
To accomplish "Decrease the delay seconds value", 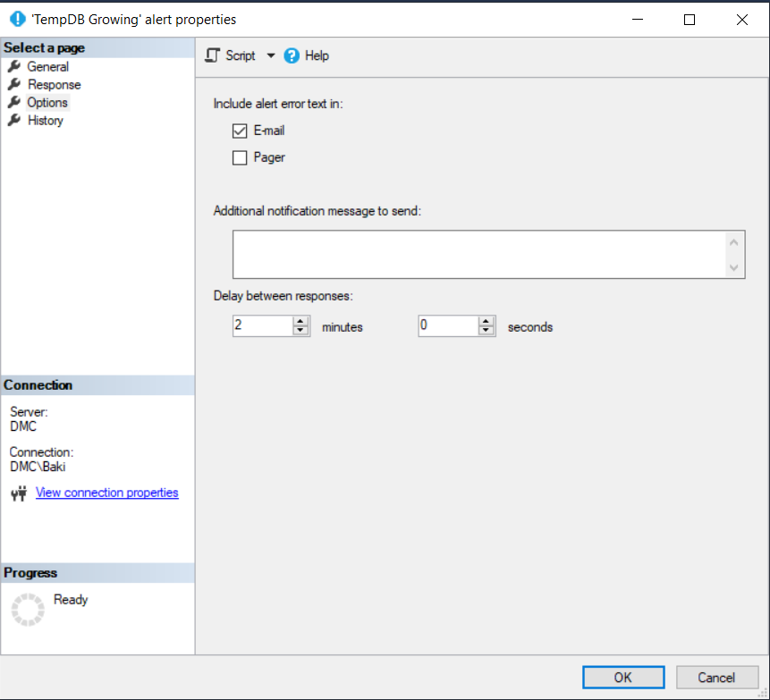I will [x=487, y=331].
